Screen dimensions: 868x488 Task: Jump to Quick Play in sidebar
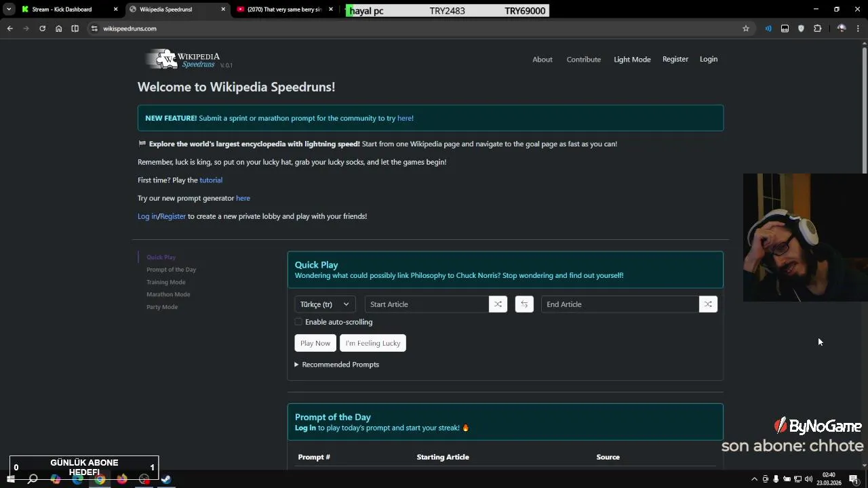(x=161, y=258)
